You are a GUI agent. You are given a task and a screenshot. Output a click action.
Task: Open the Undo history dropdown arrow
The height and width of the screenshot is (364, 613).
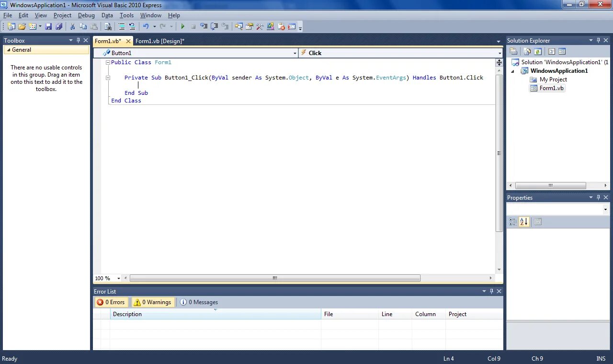154,26
